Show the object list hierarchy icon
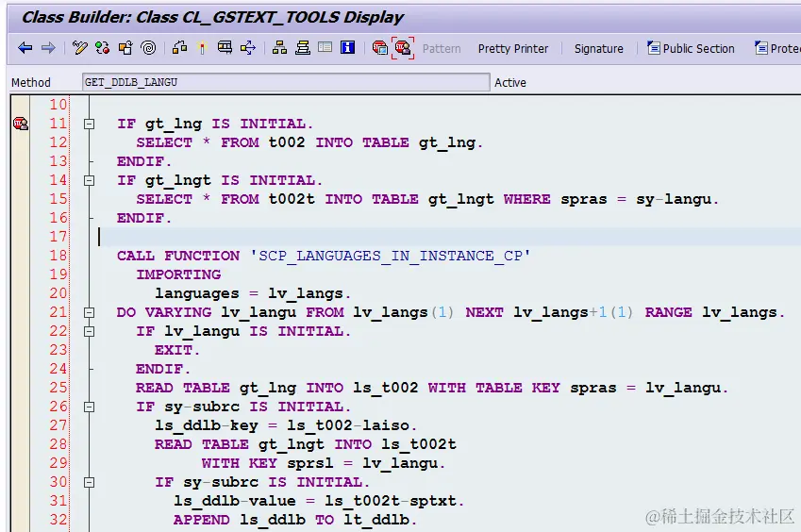The width and height of the screenshot is (801, 532). [x=279, y=48]
